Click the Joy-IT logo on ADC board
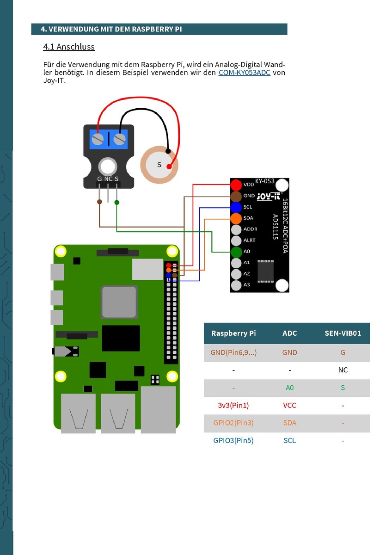The width and height of the screenshot is (392, 555). point(266,196)
